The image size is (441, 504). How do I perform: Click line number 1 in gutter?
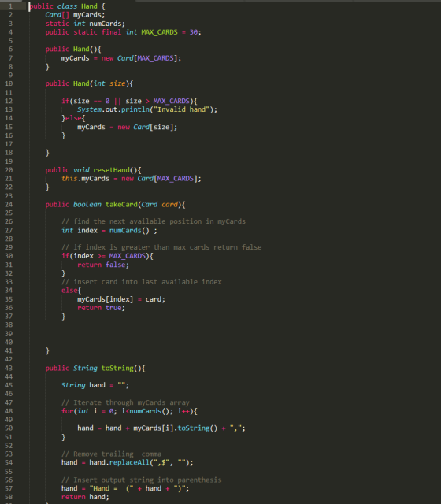(x=10, y=6)
